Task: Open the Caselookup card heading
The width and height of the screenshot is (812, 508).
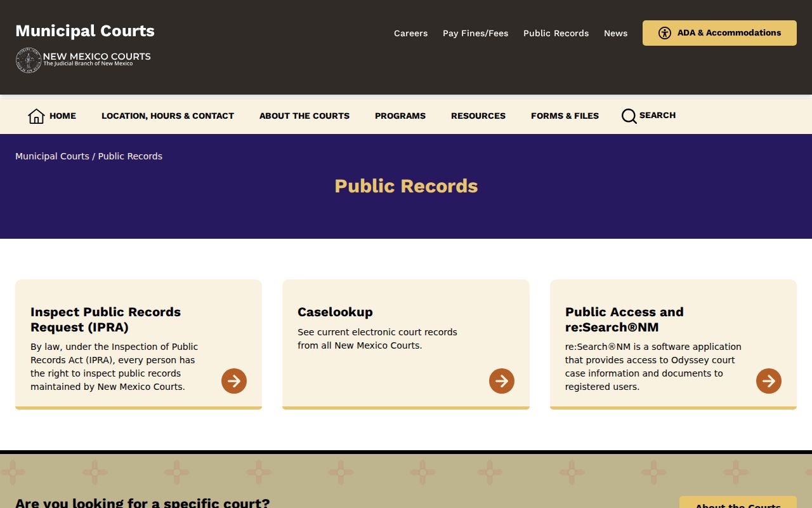Action: pyautogui.click(x=335, y=312)
